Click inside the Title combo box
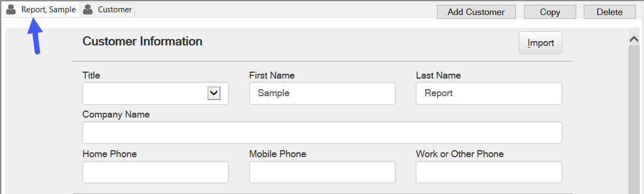The image size is (644, 194). (x=144, y=93)
